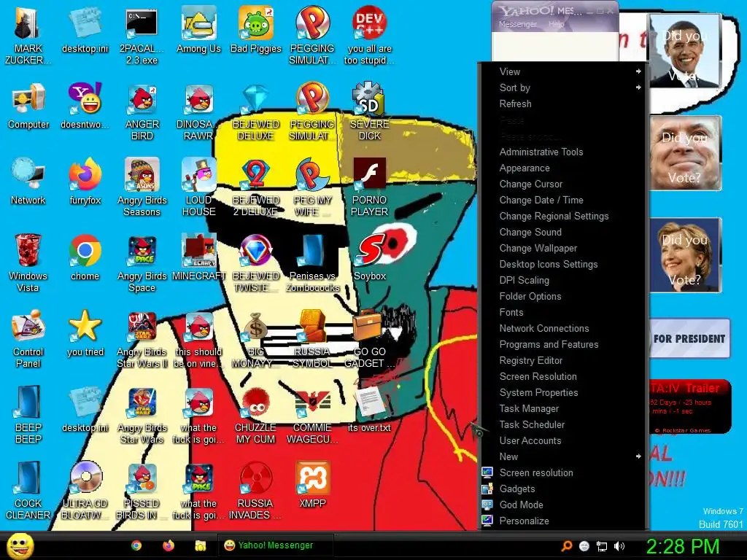Open the View submenu arrow
747x560 pixels.
(x=638, y=71)
